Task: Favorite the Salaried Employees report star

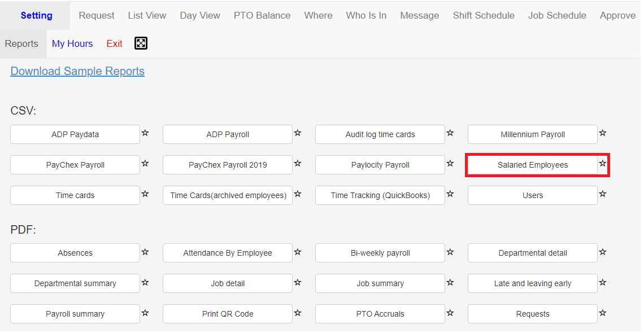Action: point(603,163)
